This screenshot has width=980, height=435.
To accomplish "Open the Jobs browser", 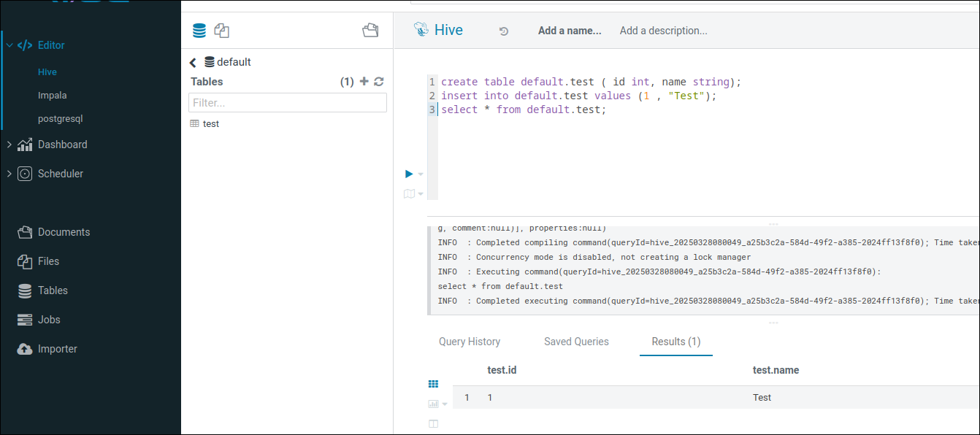I will [x=49, y=320].
